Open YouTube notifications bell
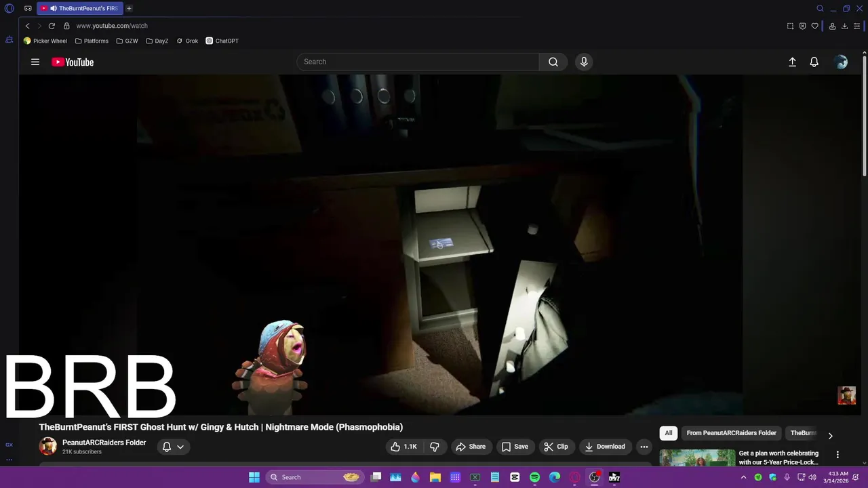 coord(814,62)
